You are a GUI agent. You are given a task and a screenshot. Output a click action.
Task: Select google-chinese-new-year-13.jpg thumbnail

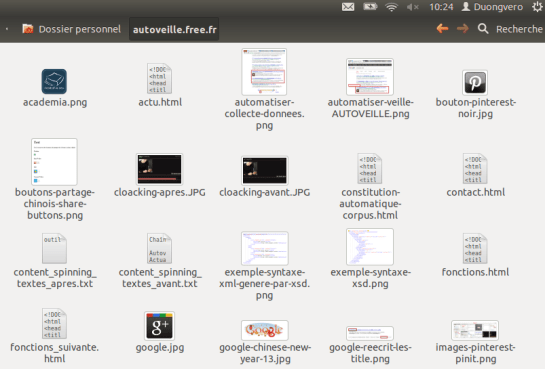[x=265, y=330]
